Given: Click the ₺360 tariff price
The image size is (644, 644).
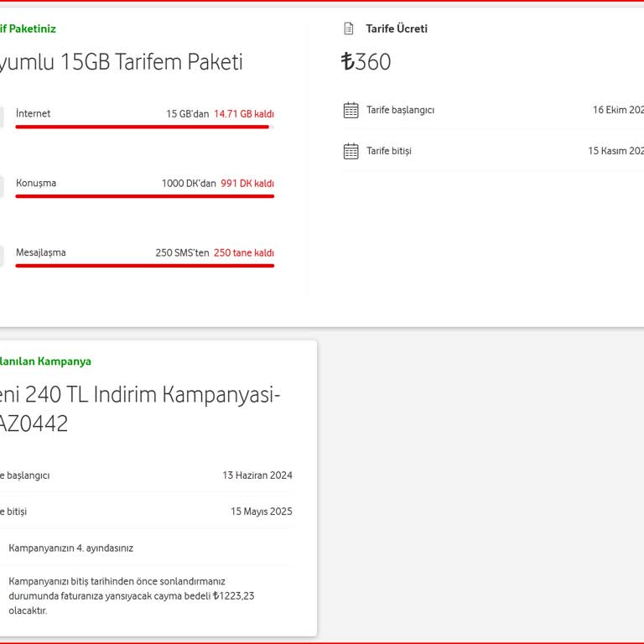Looking at the screenshot, I should pos(366,62).
